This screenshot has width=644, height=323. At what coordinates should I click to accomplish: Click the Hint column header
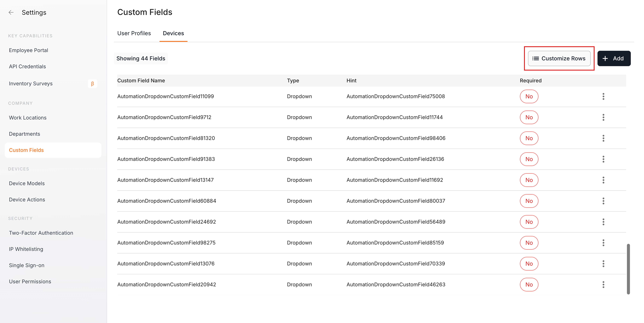(351, 81)
